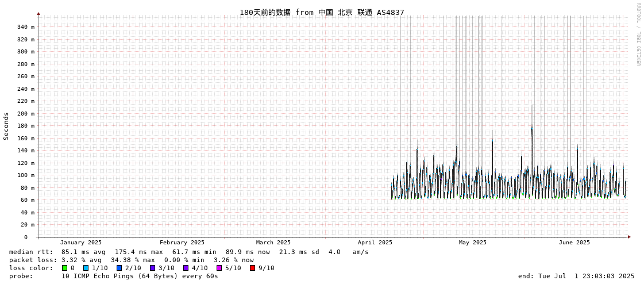
Task: Click the '80 m' y-axis value
Action: (27, 188)
